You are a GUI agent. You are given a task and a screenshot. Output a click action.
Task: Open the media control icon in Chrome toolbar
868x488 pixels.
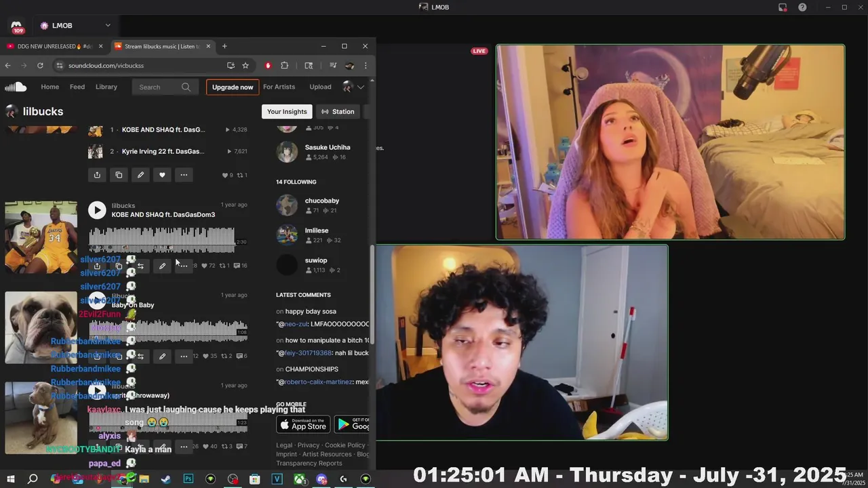point(333,66)
